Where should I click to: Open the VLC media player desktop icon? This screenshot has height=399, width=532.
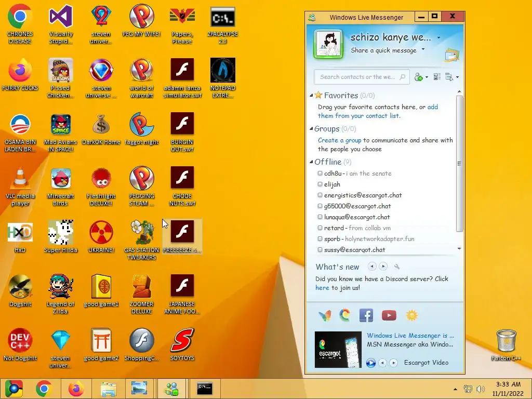[20, 187]
